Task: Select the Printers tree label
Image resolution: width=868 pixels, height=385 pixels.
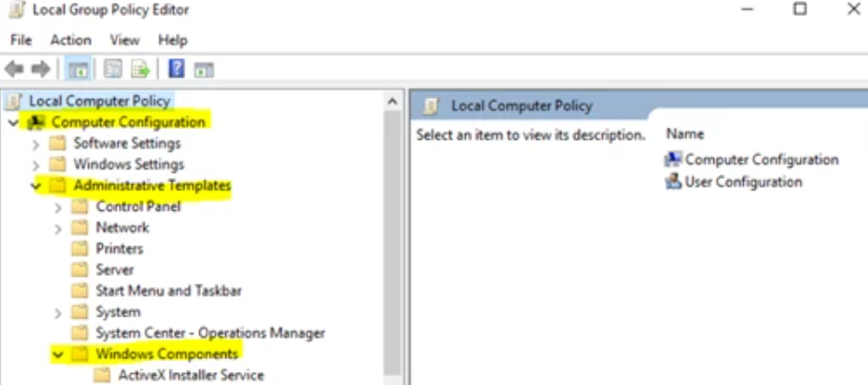Action: [x=120, y=249]
